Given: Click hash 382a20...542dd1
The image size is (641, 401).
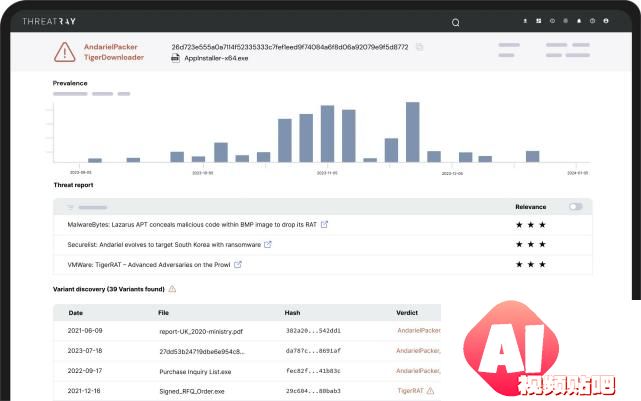Looking at the screenshot, I should pyautogui.click(x=314, y=331).
